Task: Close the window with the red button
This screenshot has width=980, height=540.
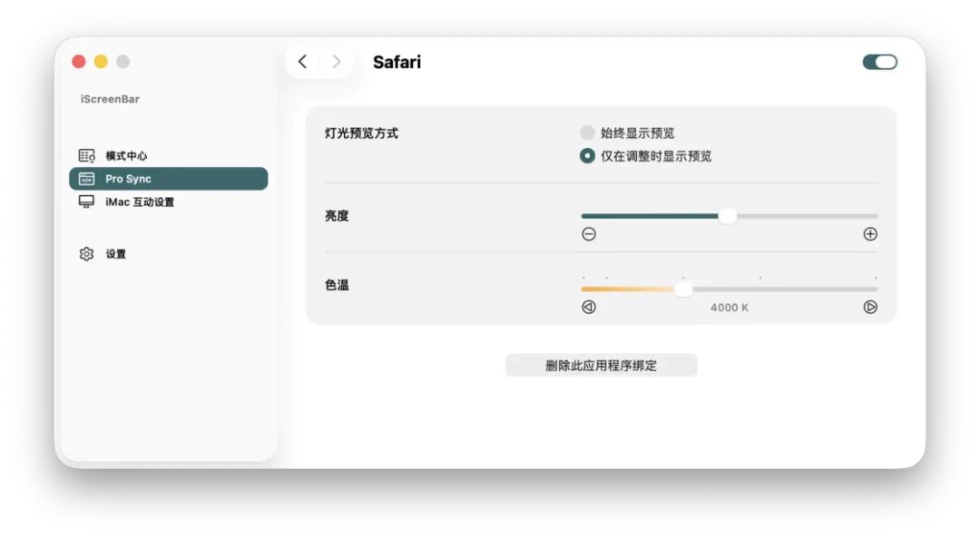Action: tap(79, 61)
